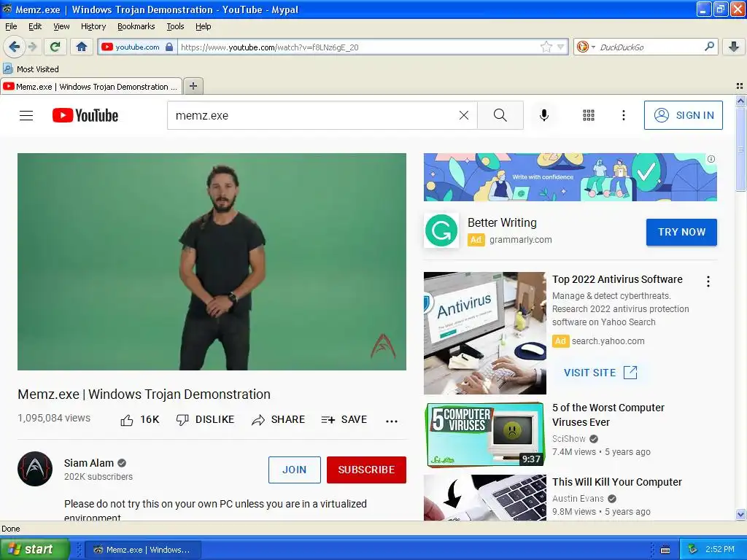Viewport: 747px width, 560px height.
Task: Open the Edit menu
Action: [35, 26]
